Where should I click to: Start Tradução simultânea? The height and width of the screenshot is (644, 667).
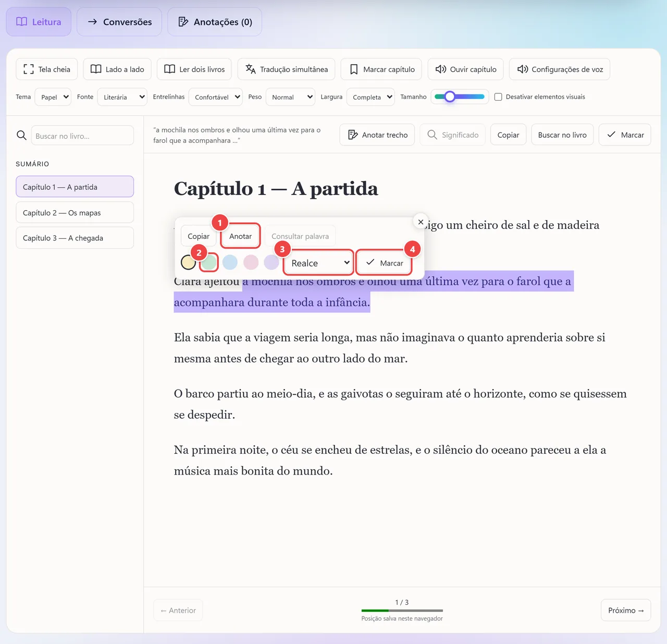click(287, 69)
